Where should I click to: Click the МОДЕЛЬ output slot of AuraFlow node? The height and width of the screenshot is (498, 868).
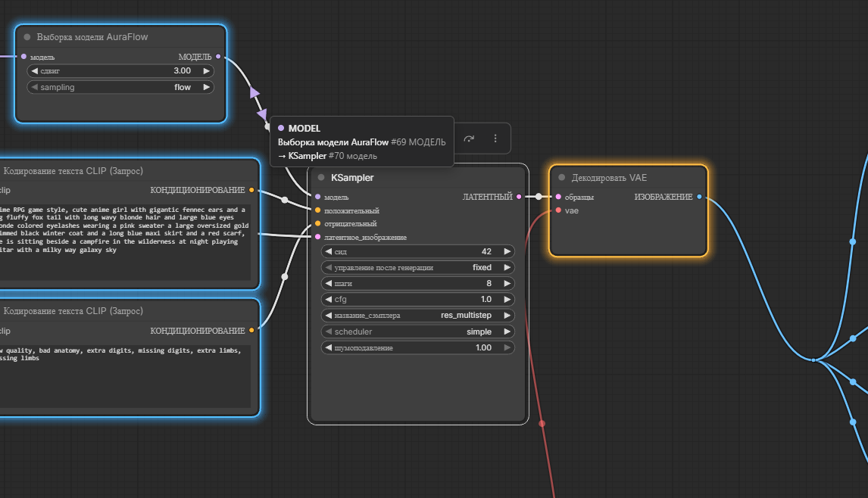click(x=218, y=57)
